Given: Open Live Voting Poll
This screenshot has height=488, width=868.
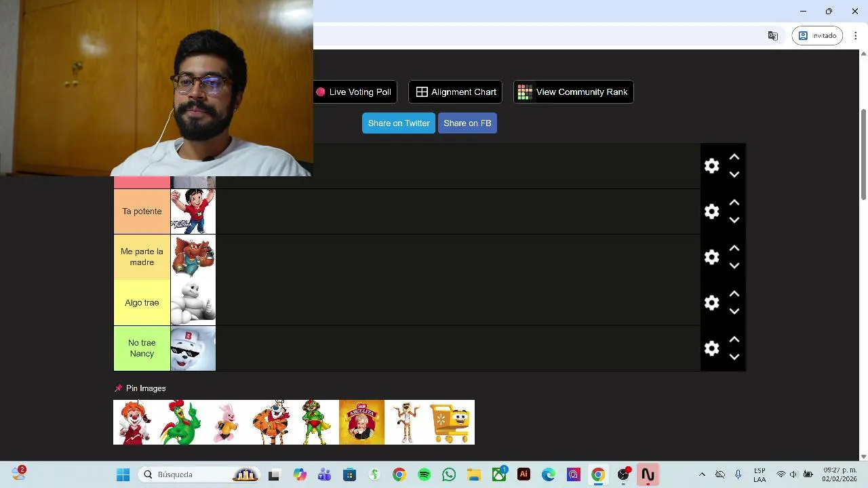Looking at the screenshot, I should 355,92.
